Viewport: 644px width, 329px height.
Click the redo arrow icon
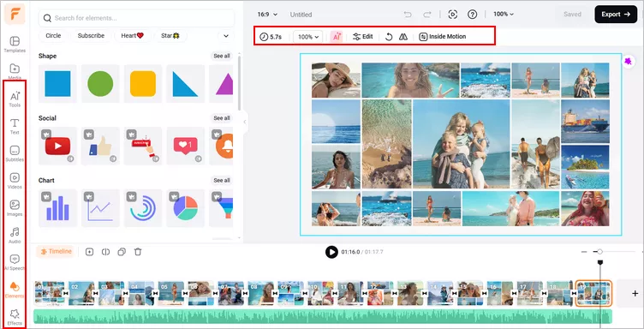point(427,15)
